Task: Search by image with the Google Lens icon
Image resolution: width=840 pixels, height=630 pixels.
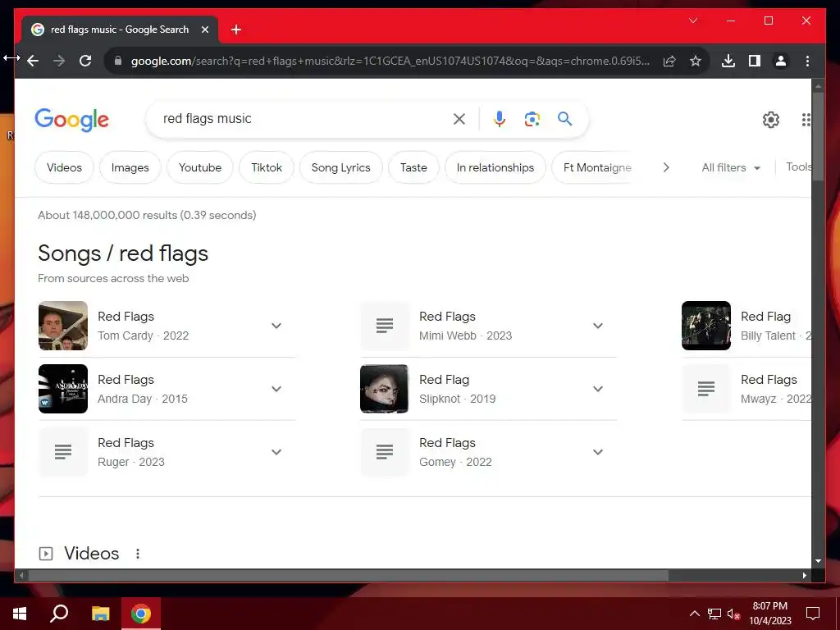Action: [532, 119]
